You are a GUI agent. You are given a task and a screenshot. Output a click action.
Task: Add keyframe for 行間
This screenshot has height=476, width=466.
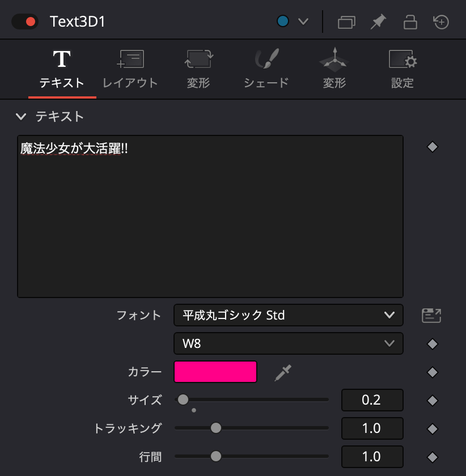[433, 457]
